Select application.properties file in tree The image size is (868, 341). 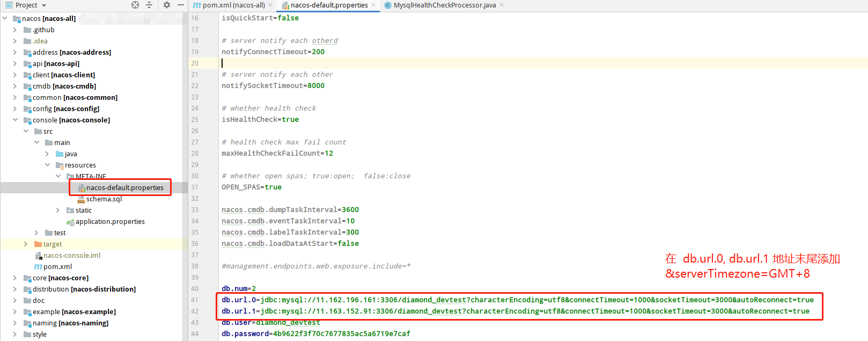110,221
